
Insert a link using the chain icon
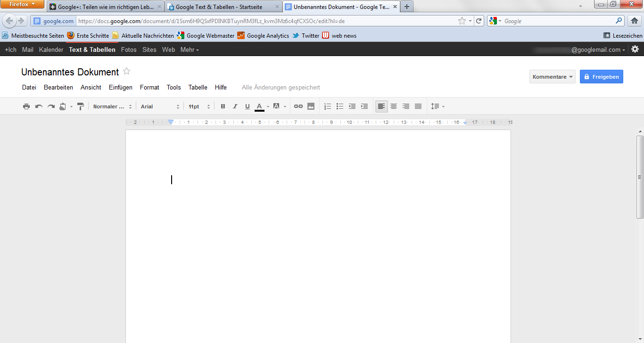click(x=298, y=106)
